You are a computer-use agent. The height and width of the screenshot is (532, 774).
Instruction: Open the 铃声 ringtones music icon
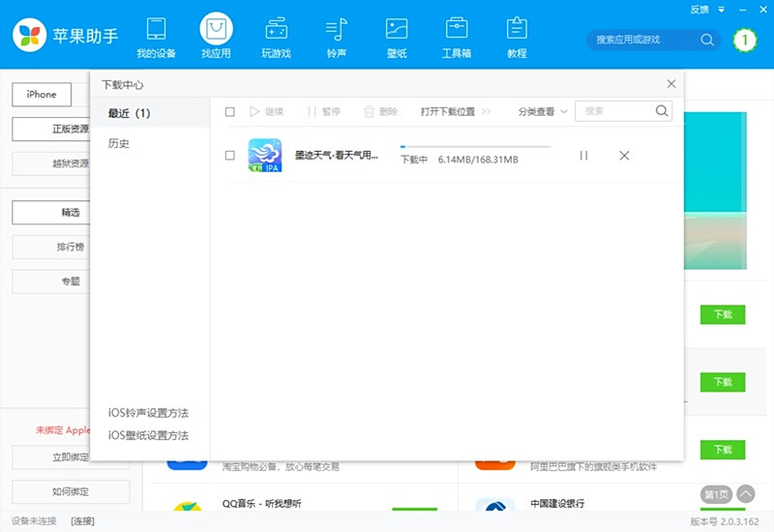(336, 29)
